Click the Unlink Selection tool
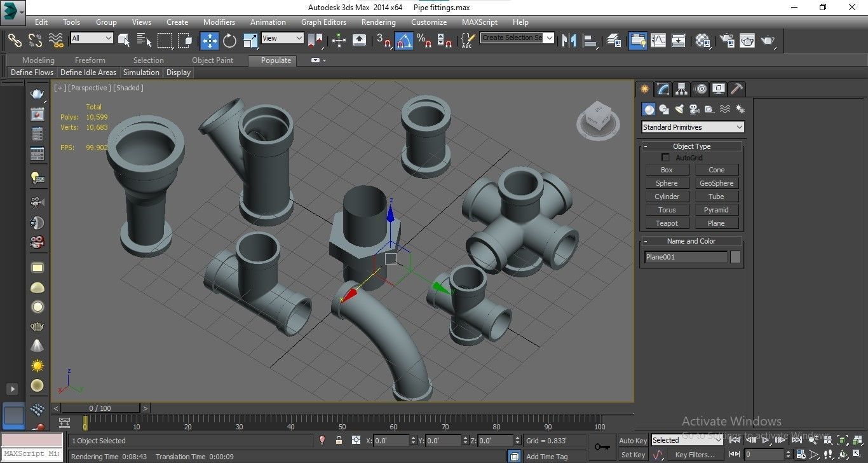Viewport: 868px width, 463px height. (x=35, y=40)
